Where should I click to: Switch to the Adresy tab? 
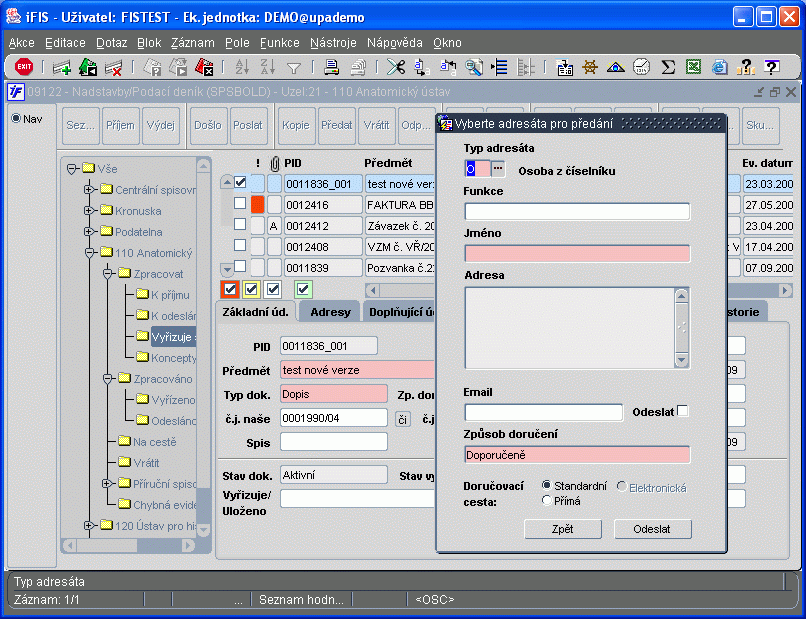click(x=330, y=312)
